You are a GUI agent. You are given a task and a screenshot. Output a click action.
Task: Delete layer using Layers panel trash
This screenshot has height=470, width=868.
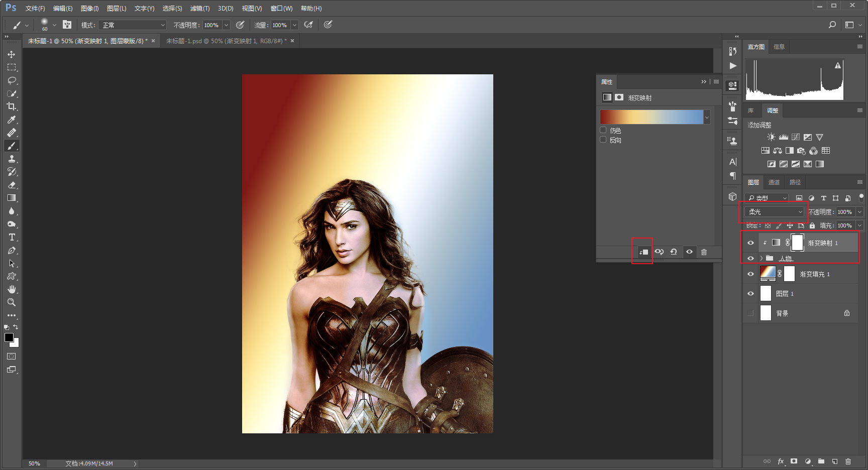[848, 461]
